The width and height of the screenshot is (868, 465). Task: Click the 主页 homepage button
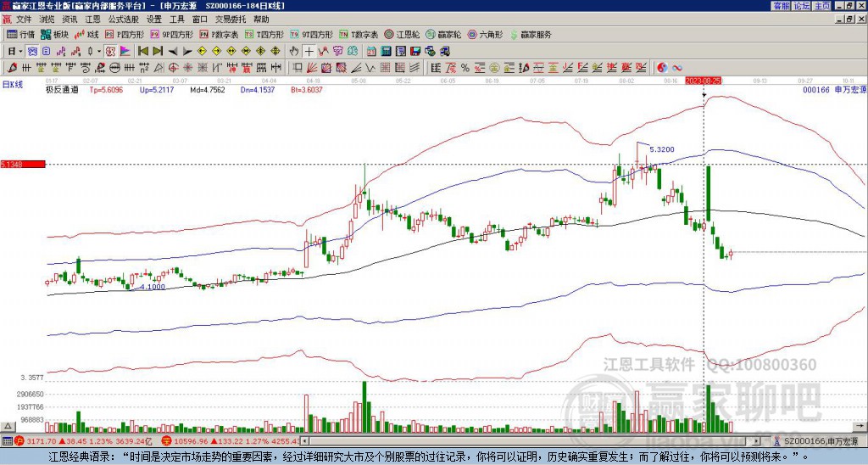(x=821, y=6)
